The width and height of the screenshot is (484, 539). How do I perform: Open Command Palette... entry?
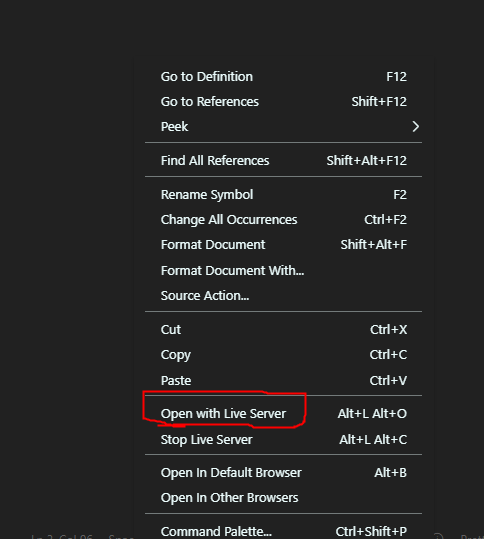click(284, 531)
